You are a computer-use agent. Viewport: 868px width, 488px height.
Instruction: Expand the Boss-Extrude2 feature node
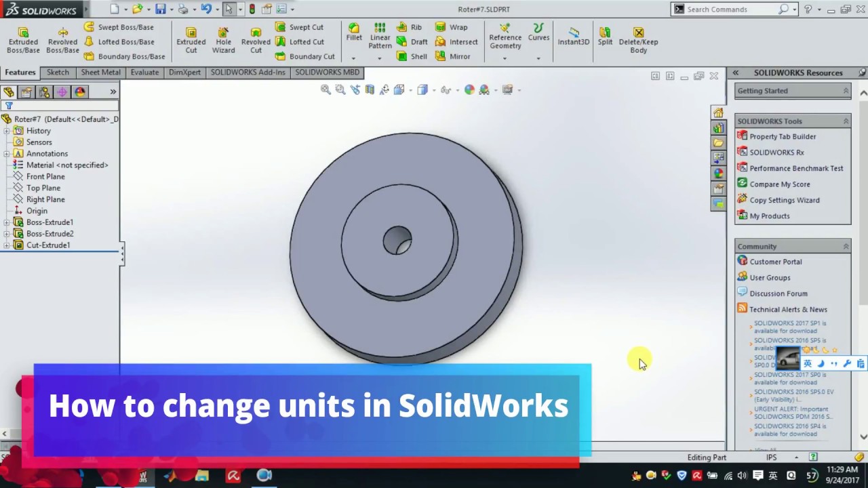tap(7, 234)
